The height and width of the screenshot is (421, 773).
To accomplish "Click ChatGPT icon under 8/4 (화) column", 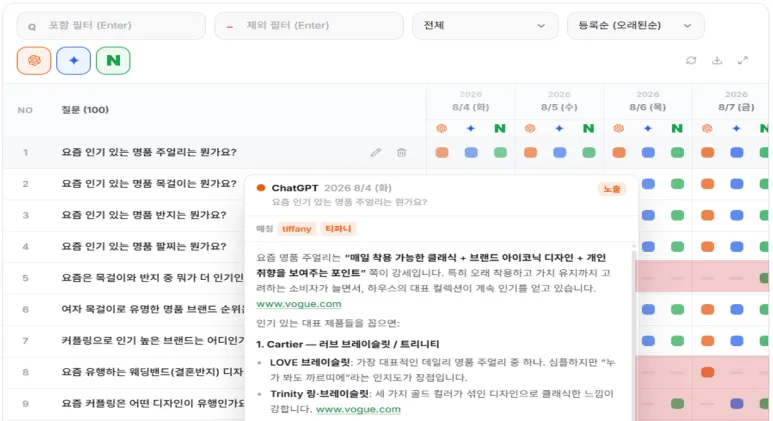I will pyautogui.click(x=442, y=129).
